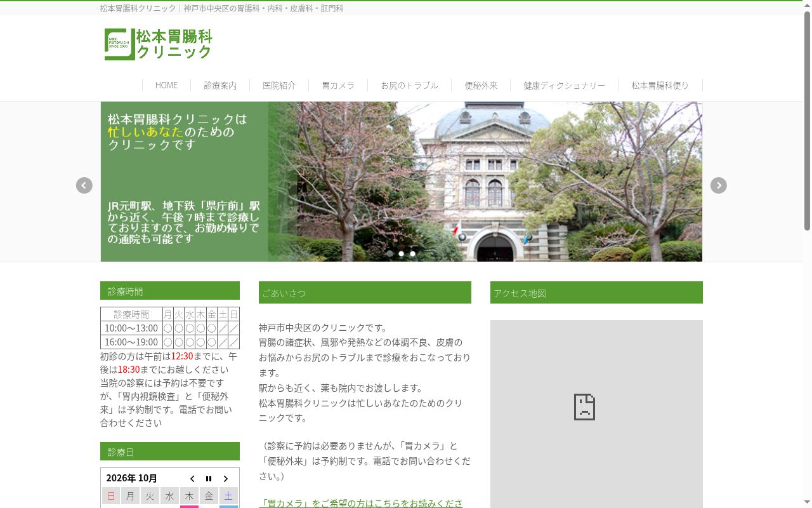812x508 pixels.
Task: Go to the 医院紹介 page
Action: [x=279, y=85]
